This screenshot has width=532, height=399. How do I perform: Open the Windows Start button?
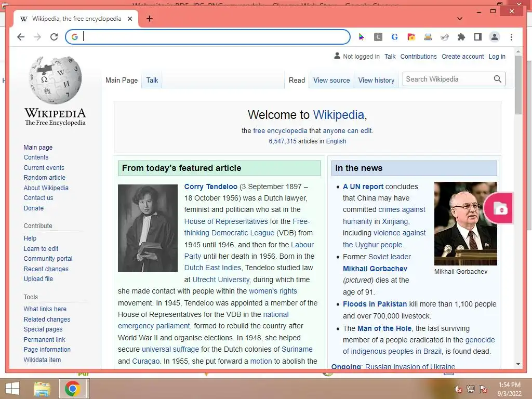click(12, 389)
